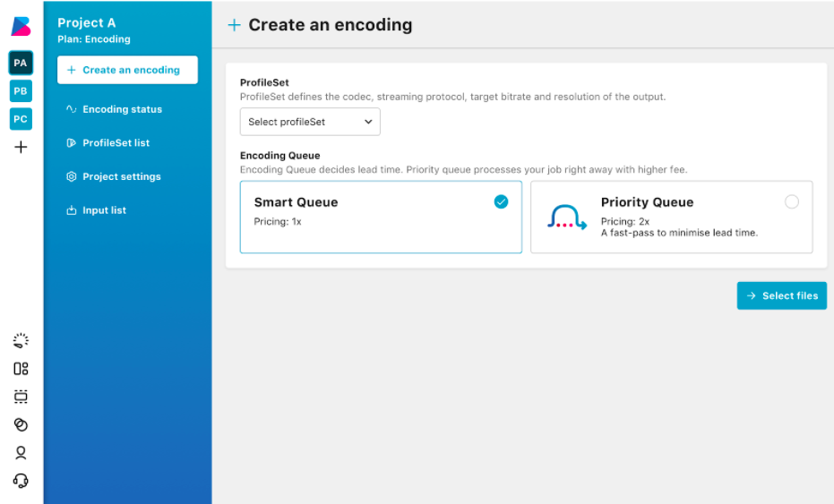Open the dashboard grid icon in sidebar
Image resolution: width=834 pixels, height=504 pixels.
click(21, 368)
